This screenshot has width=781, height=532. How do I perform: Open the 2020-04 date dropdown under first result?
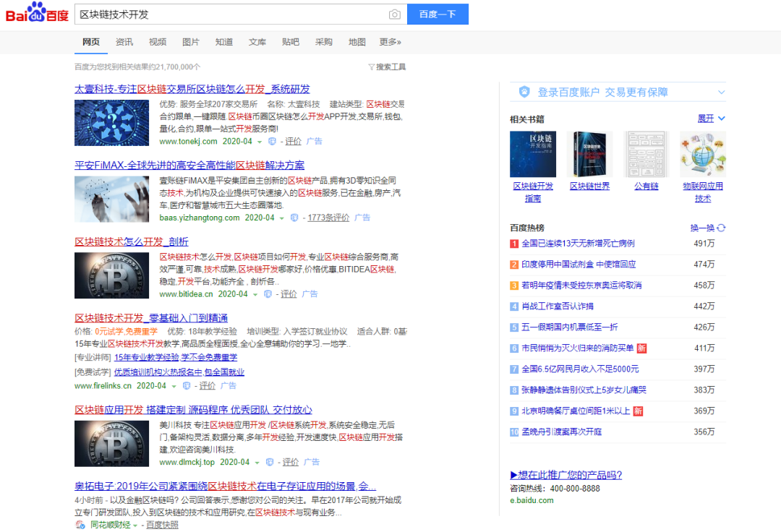pyautogui.click(x=260, y=141)
